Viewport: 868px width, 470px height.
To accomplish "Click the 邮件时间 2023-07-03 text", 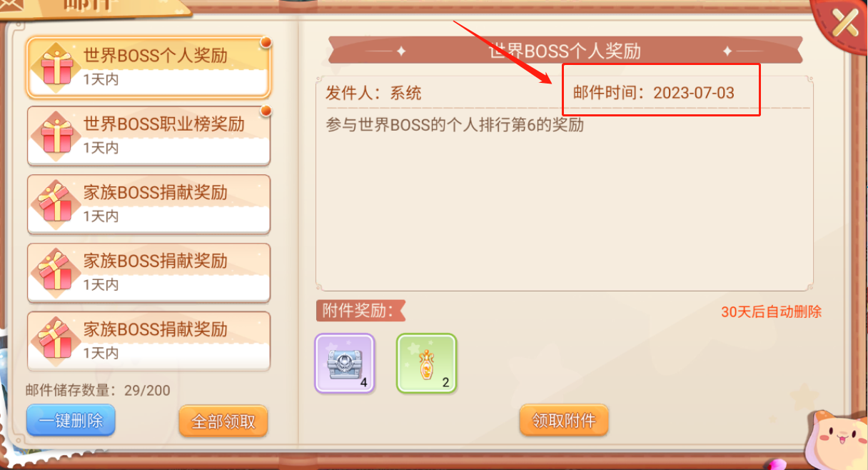I will [x=654, y=93].
